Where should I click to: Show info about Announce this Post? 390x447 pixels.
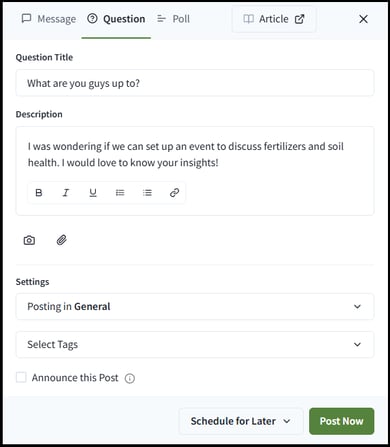pyautogui.click(x=130, y=378)
